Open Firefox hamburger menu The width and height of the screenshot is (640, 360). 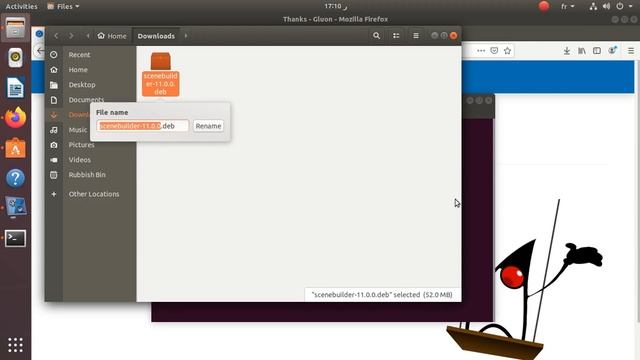coord(631,51)
